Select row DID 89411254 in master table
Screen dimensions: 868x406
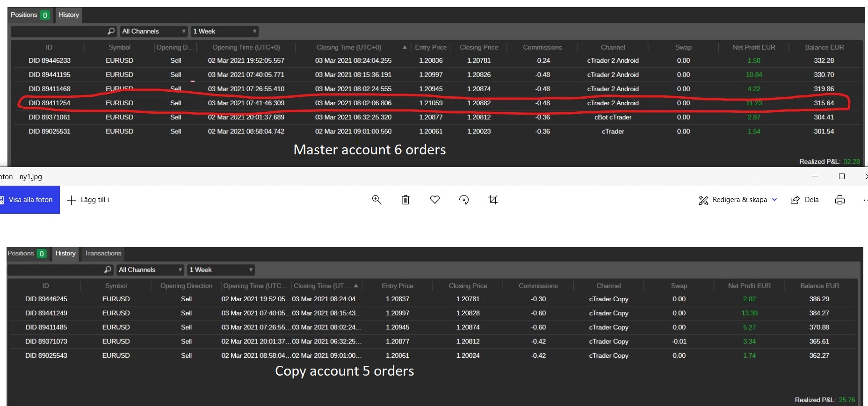tap(49, 103)
